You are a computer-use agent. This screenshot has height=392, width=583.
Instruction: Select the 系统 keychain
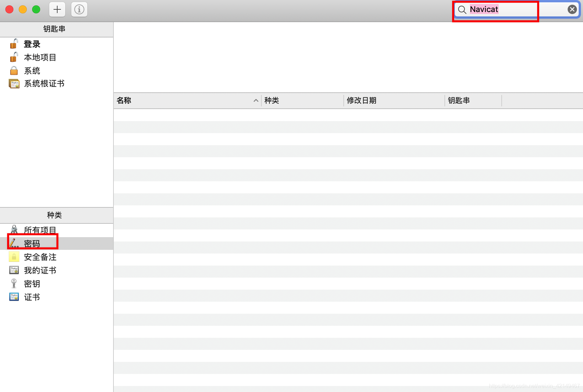(x=57, y=71)
